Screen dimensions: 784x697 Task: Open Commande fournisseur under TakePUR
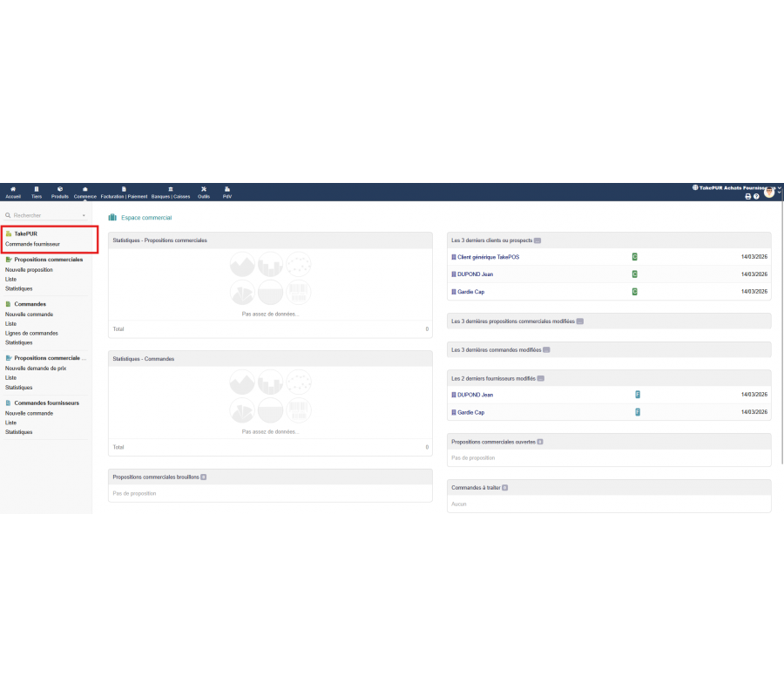pos(32,244)
